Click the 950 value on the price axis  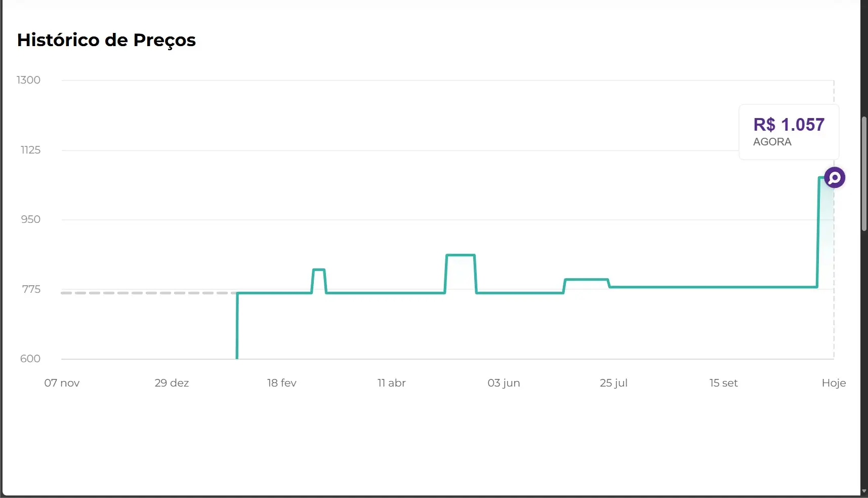pyautogui.click(x=30, y=219)
